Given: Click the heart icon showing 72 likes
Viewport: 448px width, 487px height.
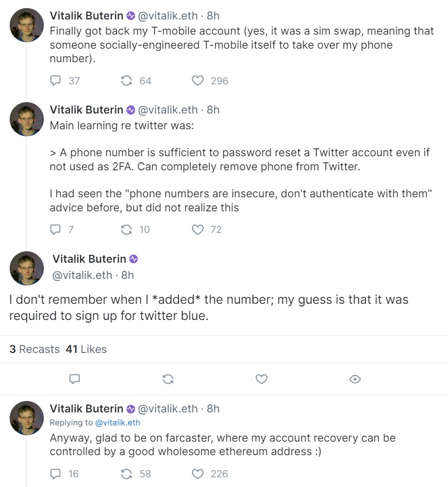Looking at the screenshot, I should coord(197,229).
